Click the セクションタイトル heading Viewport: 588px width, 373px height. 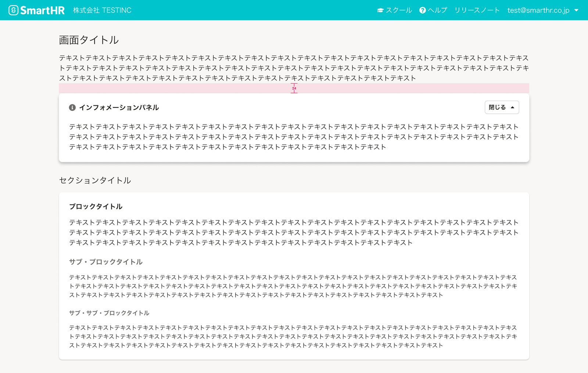[95, 180]
